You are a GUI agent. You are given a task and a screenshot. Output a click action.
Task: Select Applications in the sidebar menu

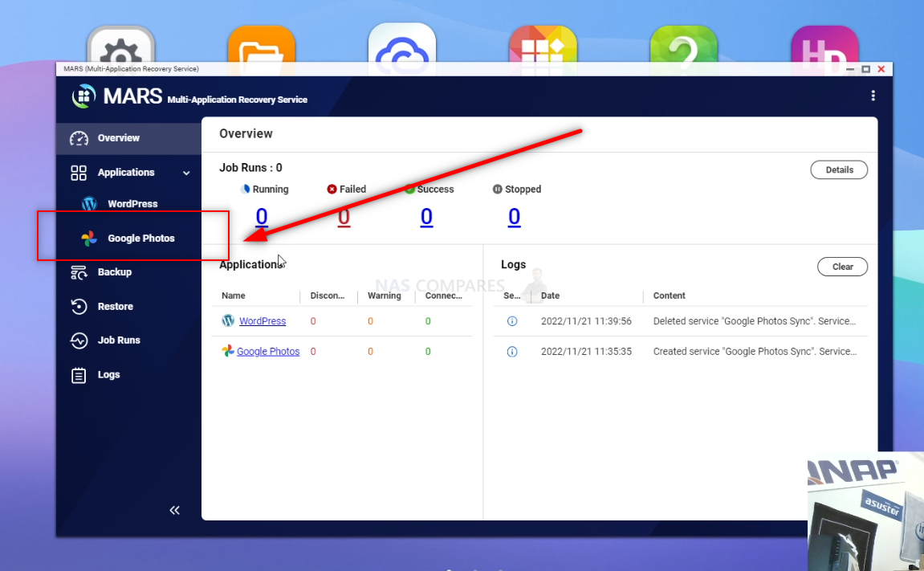[126, 172]
